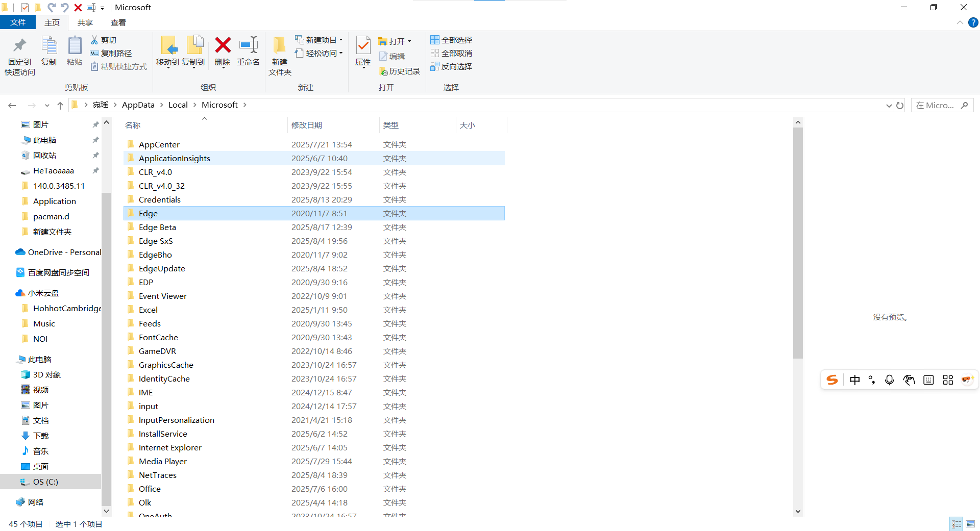Click the file list vertical scrollbar thumb
This screenshot has width=980, height=531.
tap(798, 243)
